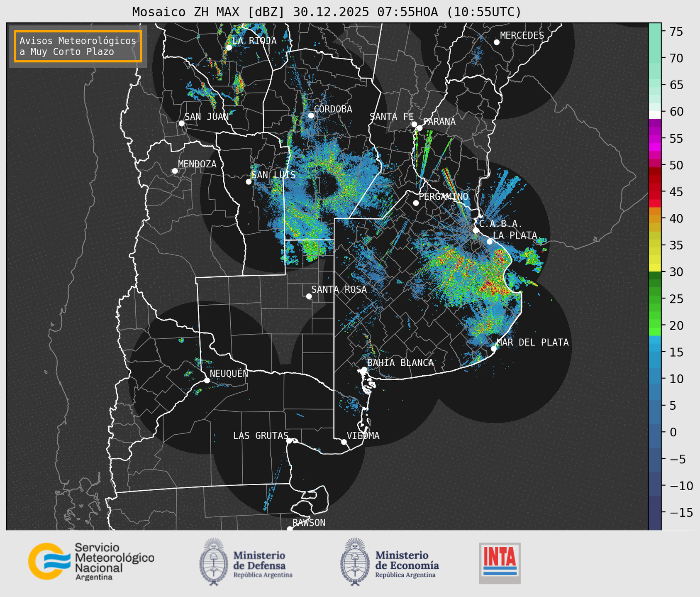Click the LAS GRUTAS city label

click(x=261, y=436)
